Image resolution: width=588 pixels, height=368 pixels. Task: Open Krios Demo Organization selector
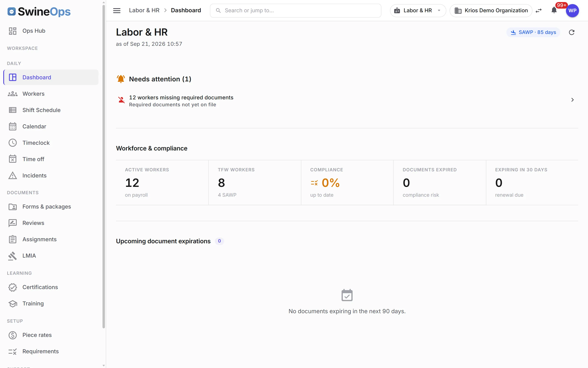491,10
